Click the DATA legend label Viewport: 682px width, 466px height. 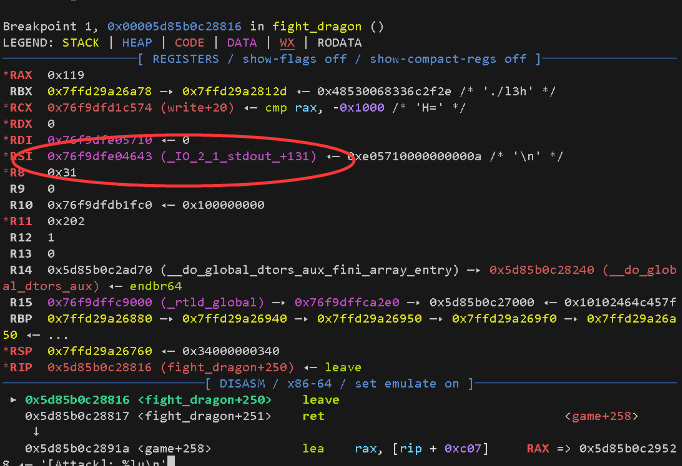242,43
